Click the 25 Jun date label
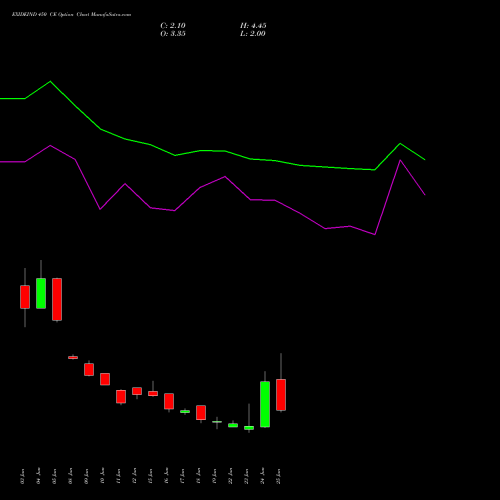 279,476
